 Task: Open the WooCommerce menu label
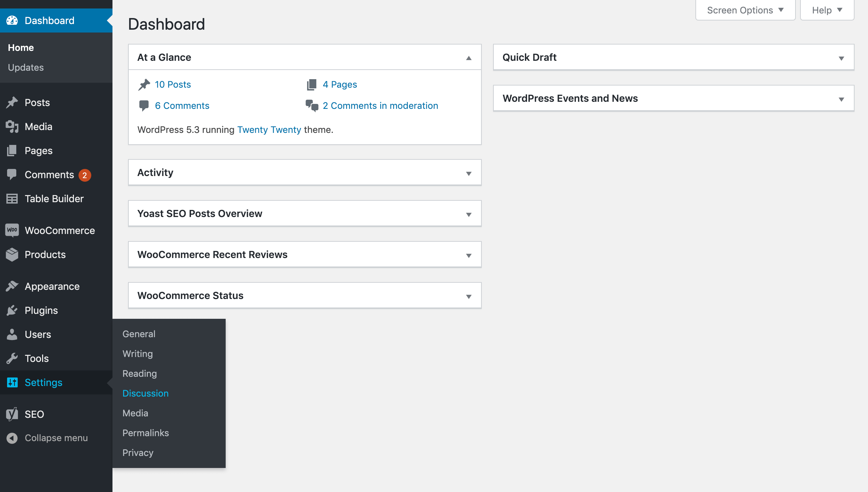tap(60, 230)
